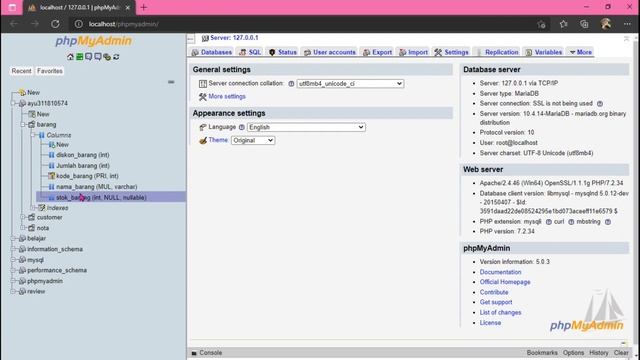Open the User accounts tab
This screenshot has height=360, width=640.
coord(330,52)
